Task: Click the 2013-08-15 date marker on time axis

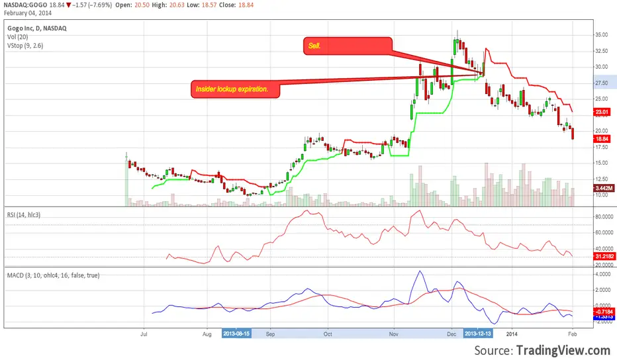Action: 236,334
